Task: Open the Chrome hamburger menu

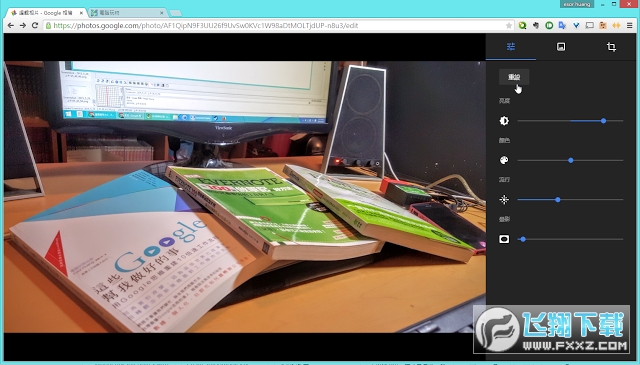Action: click(x=629, y=25)
